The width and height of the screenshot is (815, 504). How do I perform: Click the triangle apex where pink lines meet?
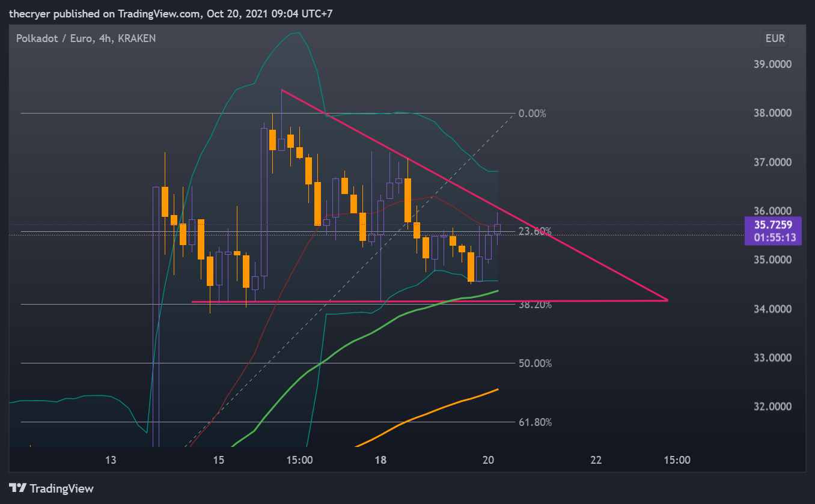tap(667, 300)
